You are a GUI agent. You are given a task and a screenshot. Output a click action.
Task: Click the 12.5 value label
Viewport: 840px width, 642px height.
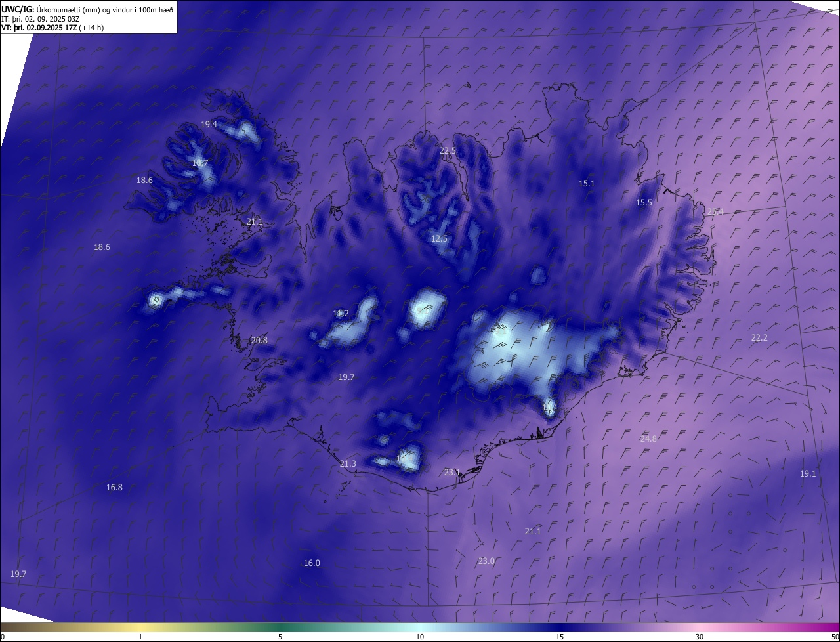click(439, 239)
